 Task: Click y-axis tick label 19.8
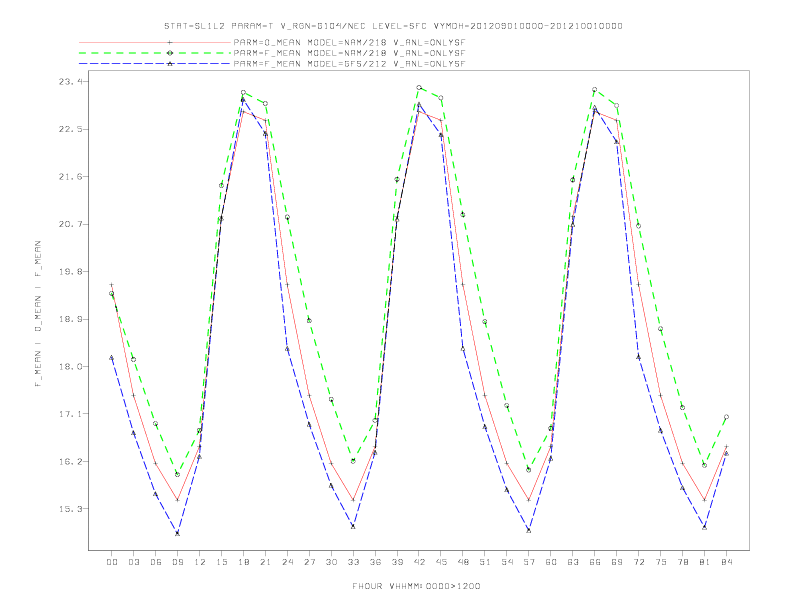pos(69,272)
